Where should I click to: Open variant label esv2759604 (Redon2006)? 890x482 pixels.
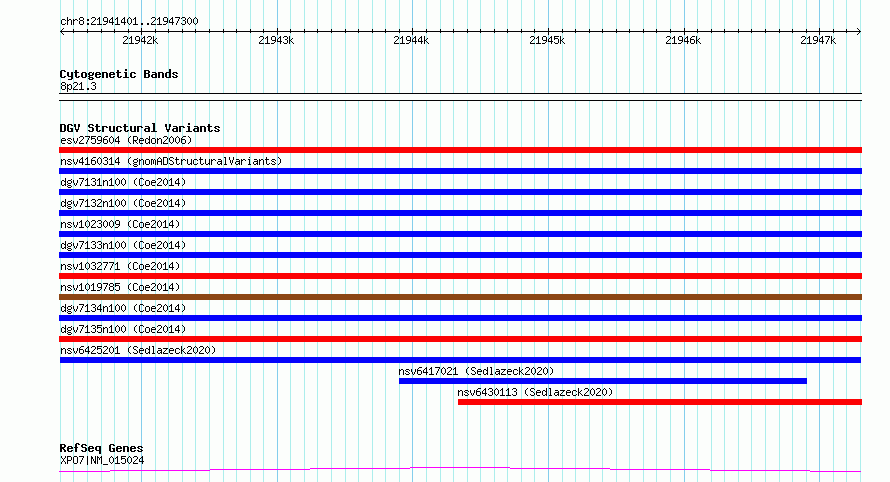coord(126,140)
